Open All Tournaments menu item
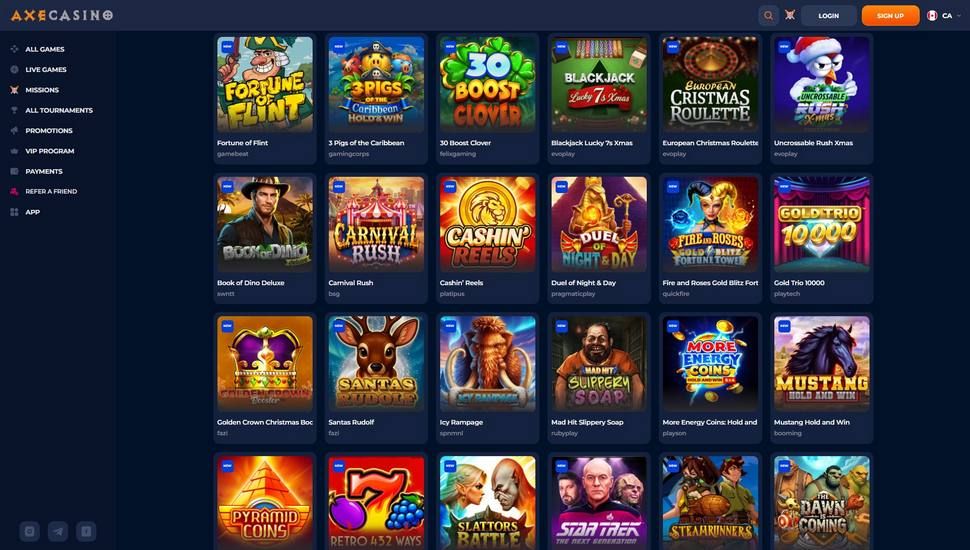 coord(59,110)
